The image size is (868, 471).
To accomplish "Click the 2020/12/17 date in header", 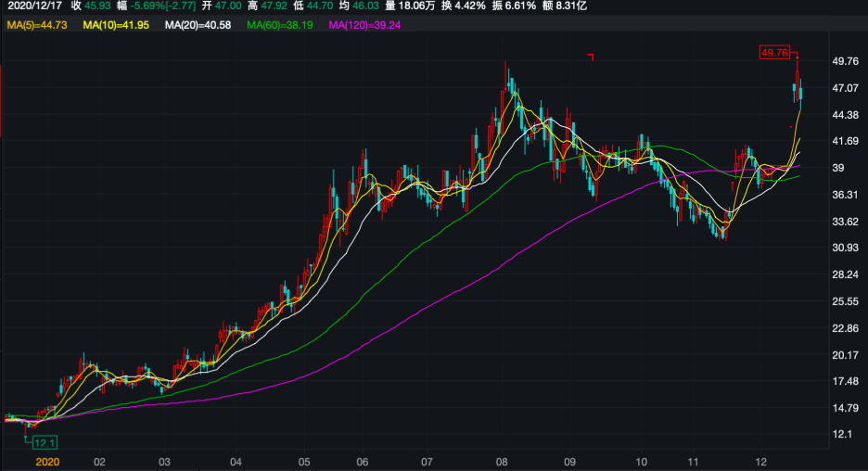I will pos(34,6).
